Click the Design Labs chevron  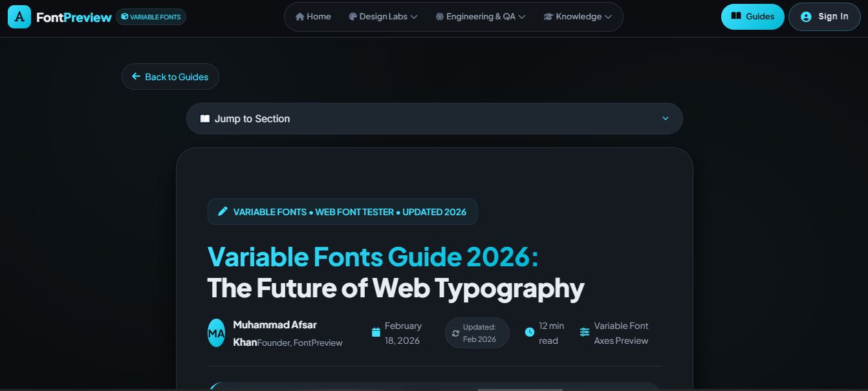coord(414,17)
